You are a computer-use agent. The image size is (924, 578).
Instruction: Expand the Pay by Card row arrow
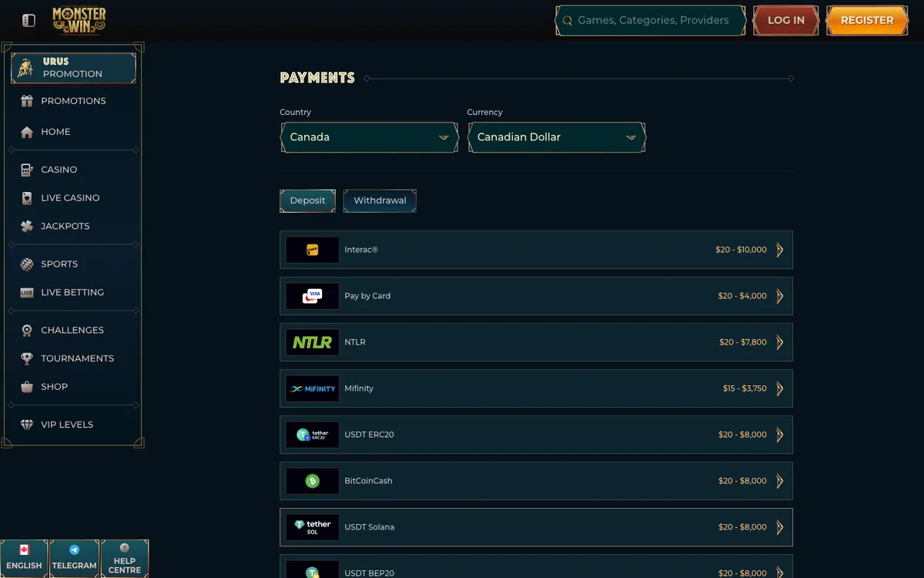click(x=779, y=296)
